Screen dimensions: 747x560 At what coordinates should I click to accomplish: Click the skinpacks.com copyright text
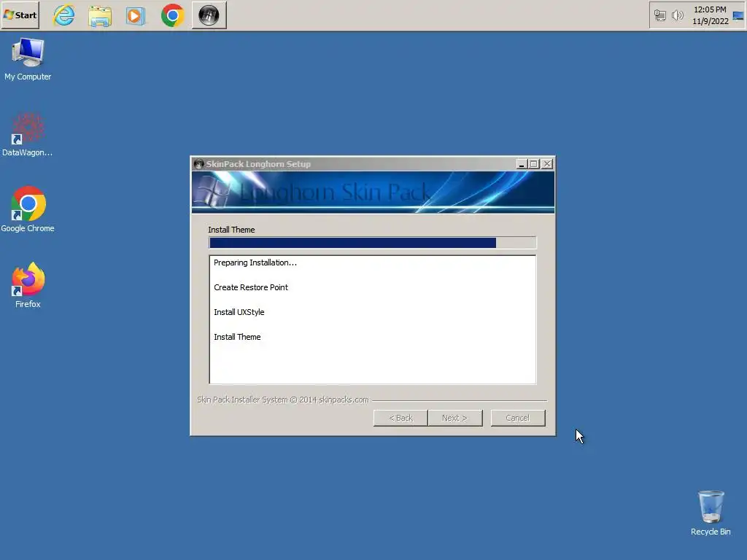click(x=283, y=400)
